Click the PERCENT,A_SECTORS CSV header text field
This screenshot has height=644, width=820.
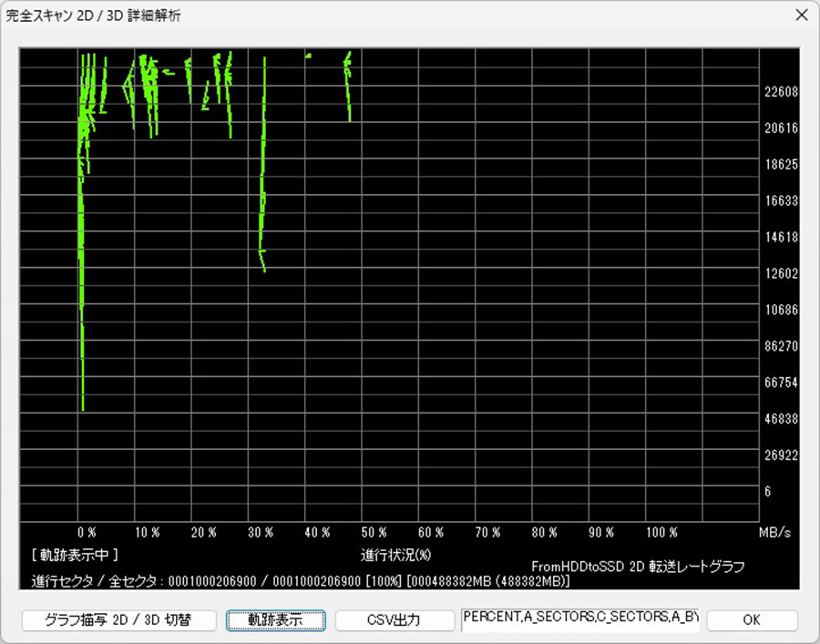coord(580,618)
